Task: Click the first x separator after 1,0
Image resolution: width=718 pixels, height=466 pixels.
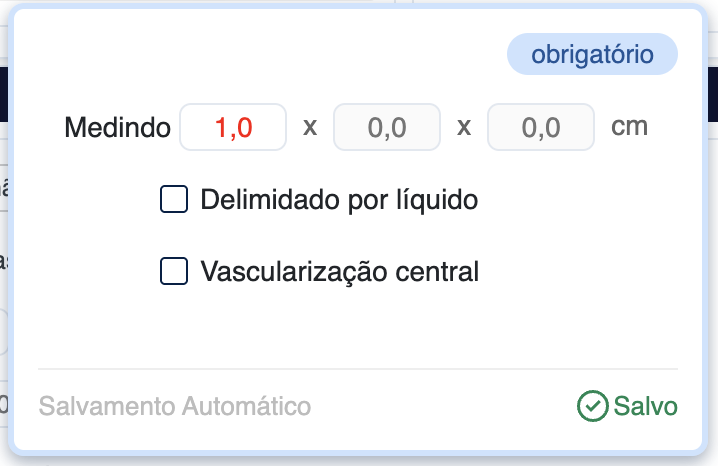Action: click(310, 128)
